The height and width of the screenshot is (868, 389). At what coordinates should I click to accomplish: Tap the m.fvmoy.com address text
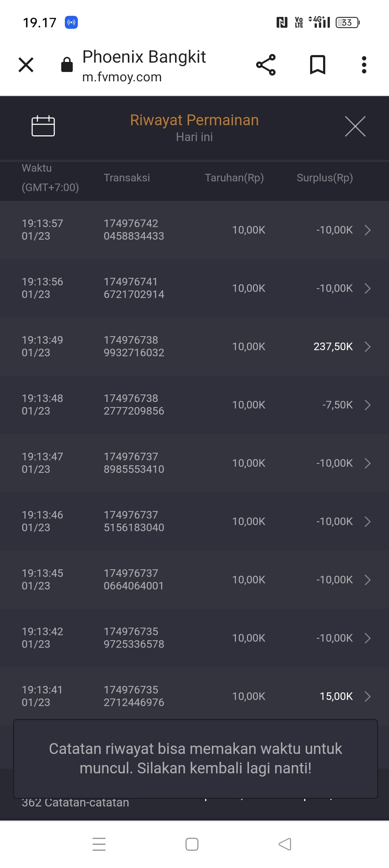pos(122,77)
